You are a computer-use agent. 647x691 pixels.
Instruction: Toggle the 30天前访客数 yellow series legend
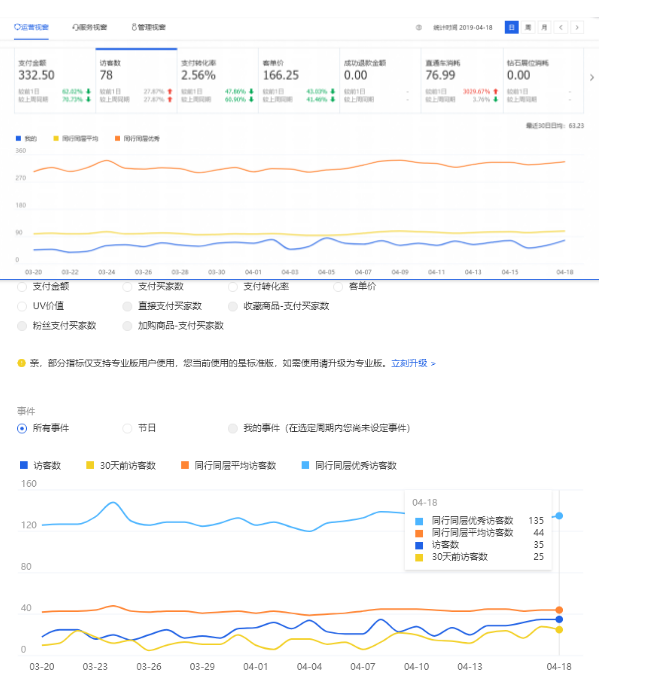[x=121, y=465]
